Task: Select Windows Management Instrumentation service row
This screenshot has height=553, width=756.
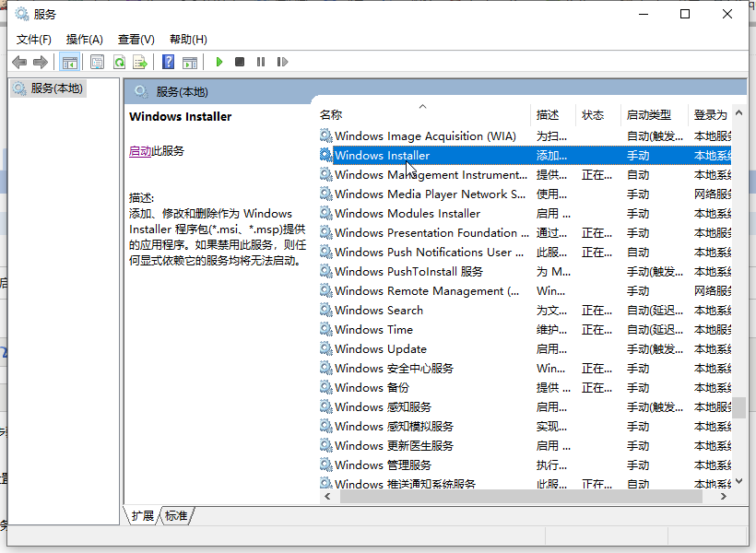Action: [x=526, y=174]
